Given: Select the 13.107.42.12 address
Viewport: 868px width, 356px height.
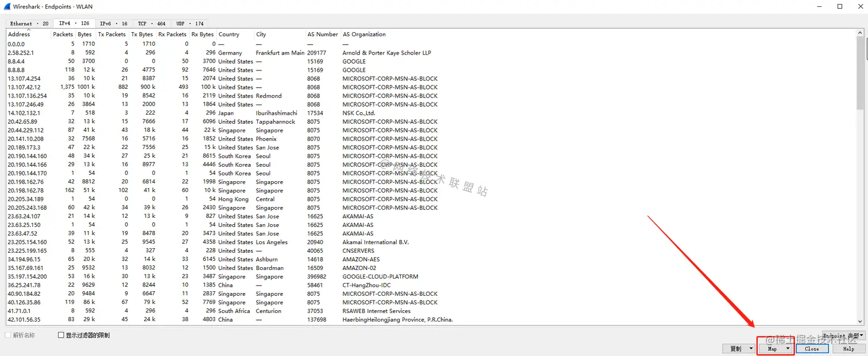Looking at the screenshot, I should [24, 87].
